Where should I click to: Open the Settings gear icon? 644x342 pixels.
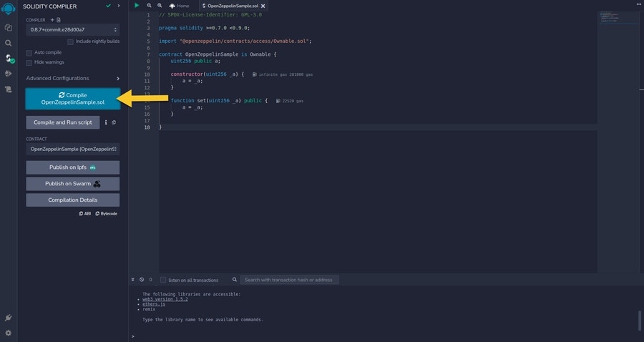click(8, 333)
